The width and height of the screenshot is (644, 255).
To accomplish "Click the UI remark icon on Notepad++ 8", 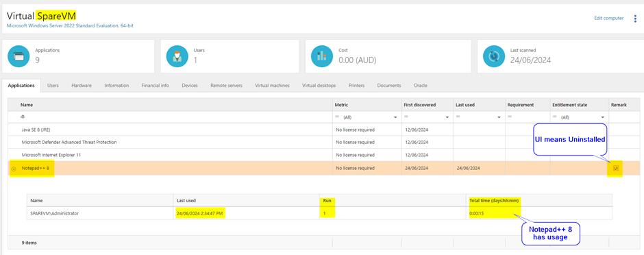I will point(615,169).
